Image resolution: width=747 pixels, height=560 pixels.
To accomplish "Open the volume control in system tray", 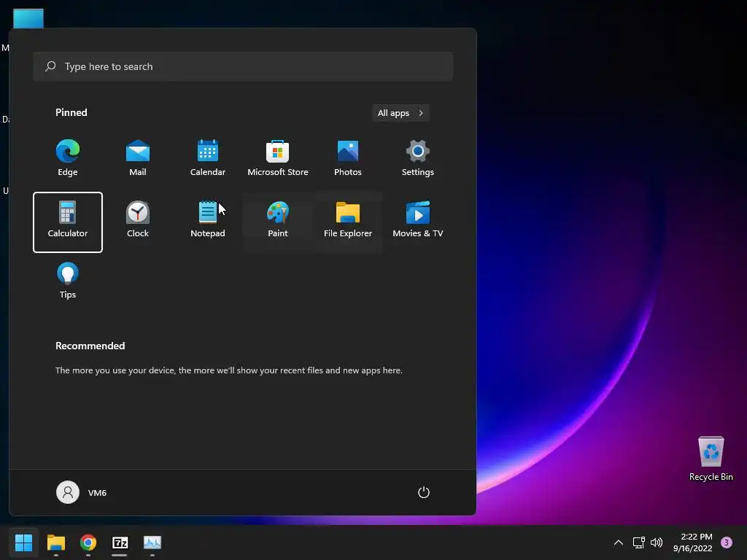I will point(657,542).
